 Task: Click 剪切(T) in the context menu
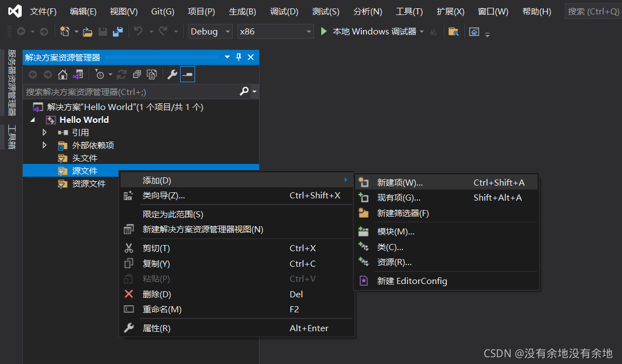tap(236, 248)
